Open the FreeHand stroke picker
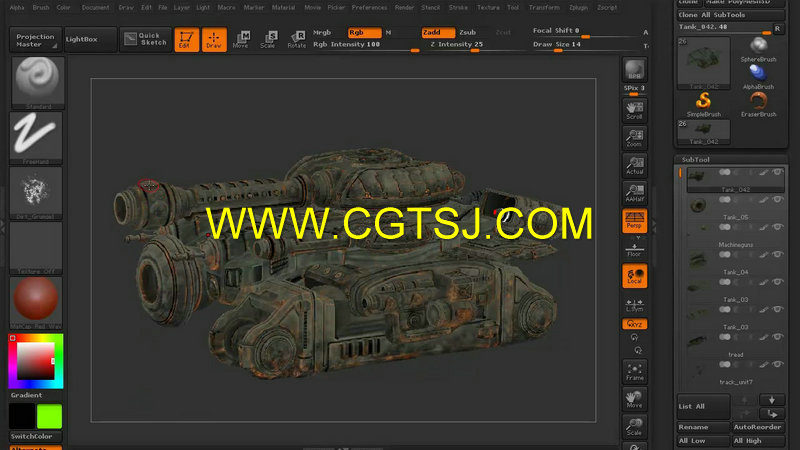Image resolution: width=800 pixels, height=450 pixels. point(36,138)
